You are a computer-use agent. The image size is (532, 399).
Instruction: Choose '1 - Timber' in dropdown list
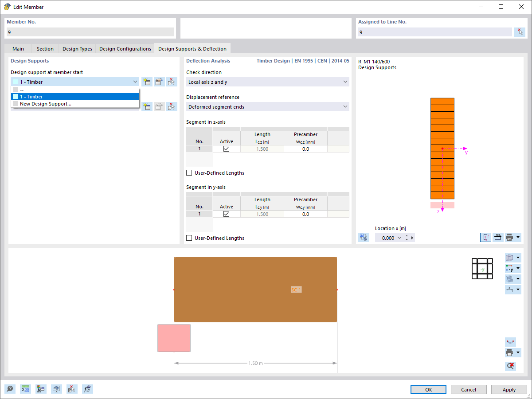click(x=75, y=97)
